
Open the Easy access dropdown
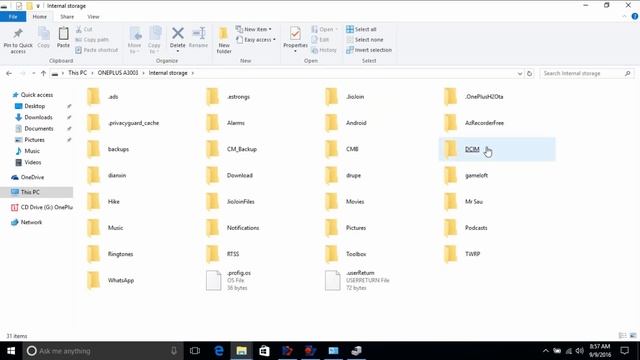point(256,40)
